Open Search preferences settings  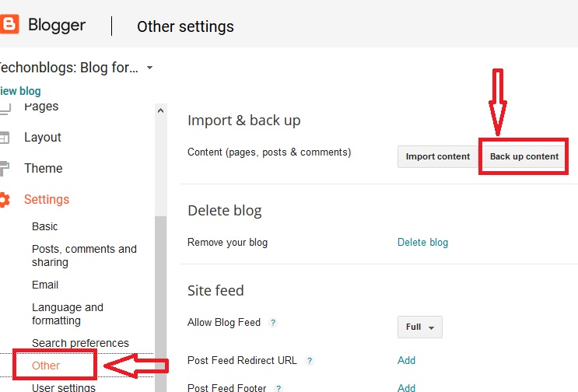pyautogui.click(x=80, y=343)
